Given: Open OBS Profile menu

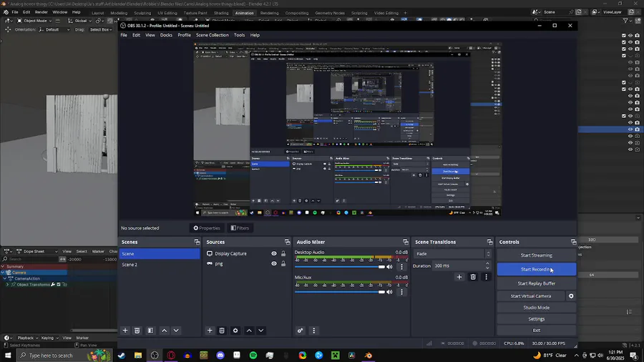Looking at the screenshot, I should (184, 35).
